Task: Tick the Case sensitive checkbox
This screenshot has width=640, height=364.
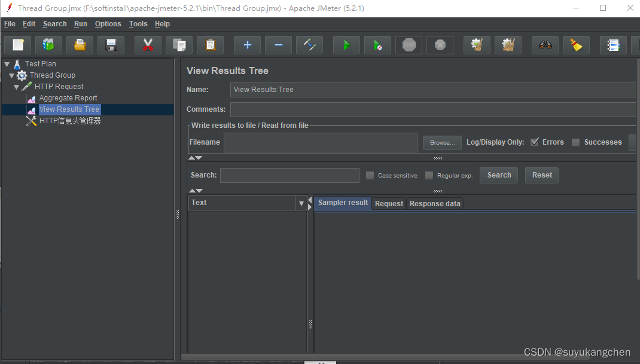Action: click(x=370, y=175)
